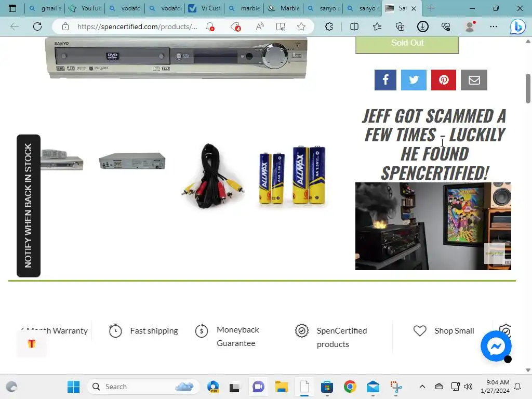
Task: Click the scrollbar down arrow
Action: 528,370
